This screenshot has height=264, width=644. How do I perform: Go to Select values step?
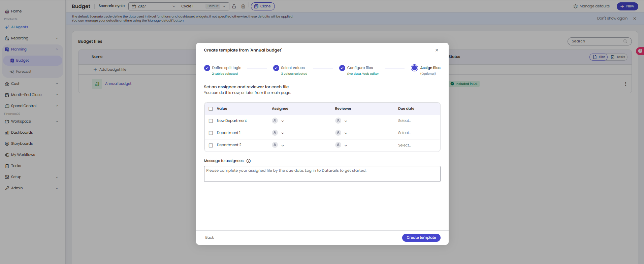[x=290, y=70]
